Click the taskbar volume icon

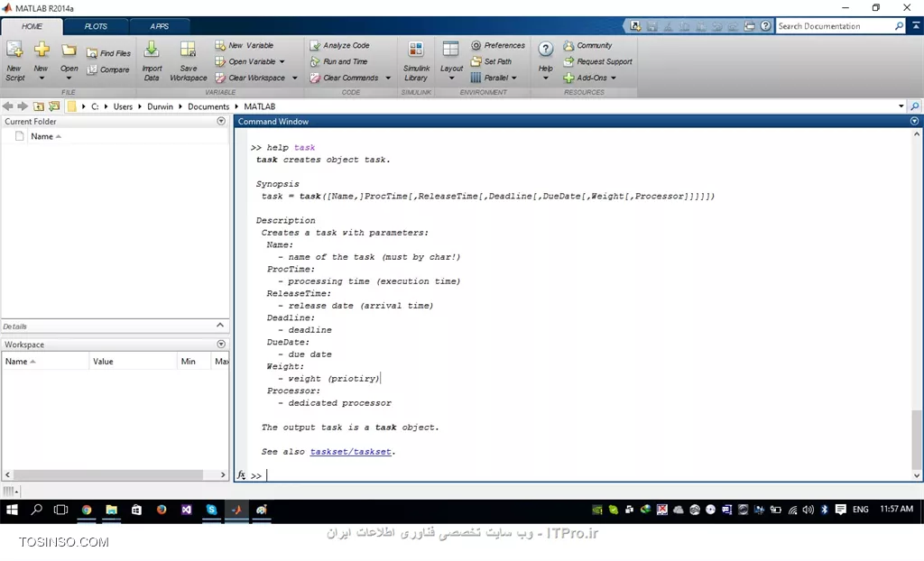[x=808, y=510]
